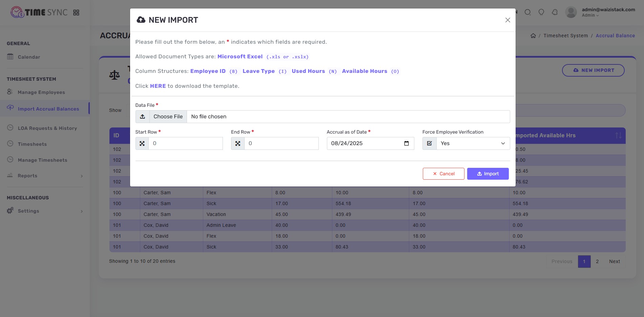
Task: Focus the Start Row input field
Action: click(x=186, y=143)
